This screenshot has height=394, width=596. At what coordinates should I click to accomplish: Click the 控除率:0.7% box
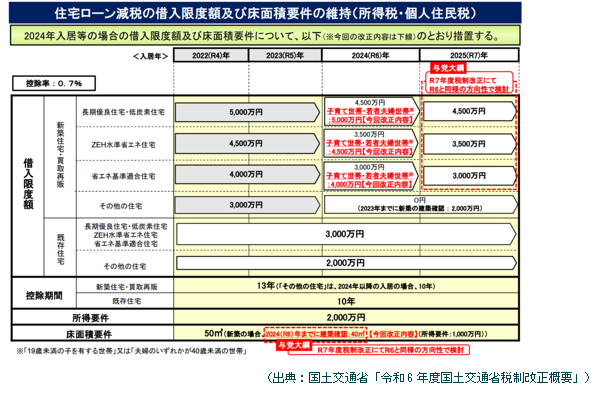pos(54,83)
